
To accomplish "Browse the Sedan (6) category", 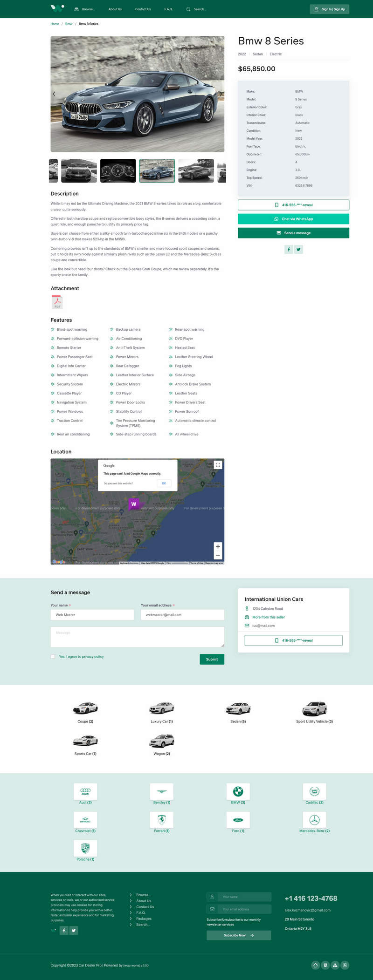I will pyautogui.click(x=238, y=712).
